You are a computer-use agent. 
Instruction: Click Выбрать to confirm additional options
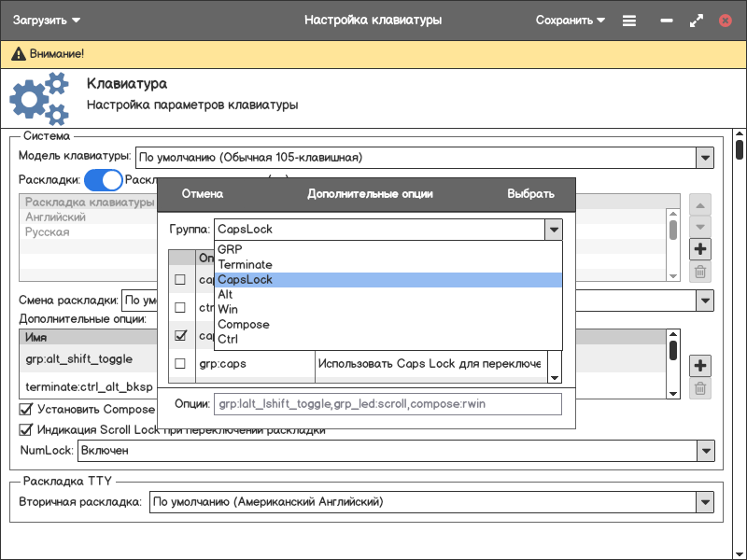click(x=530, y=194)
